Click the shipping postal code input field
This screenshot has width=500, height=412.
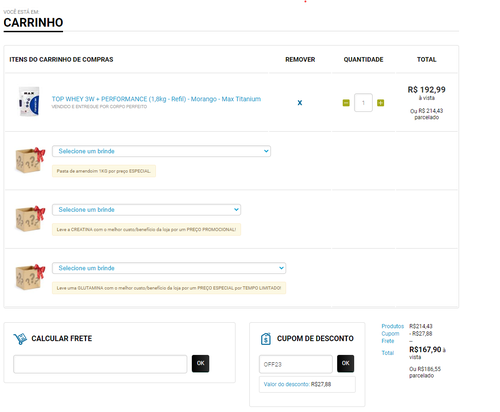[100, 364]
